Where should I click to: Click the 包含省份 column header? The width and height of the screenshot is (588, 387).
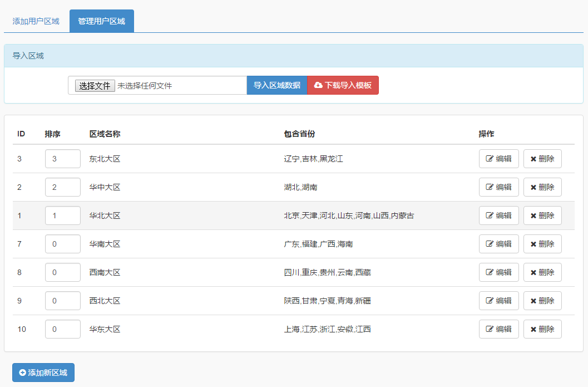[x=299, y=134]
